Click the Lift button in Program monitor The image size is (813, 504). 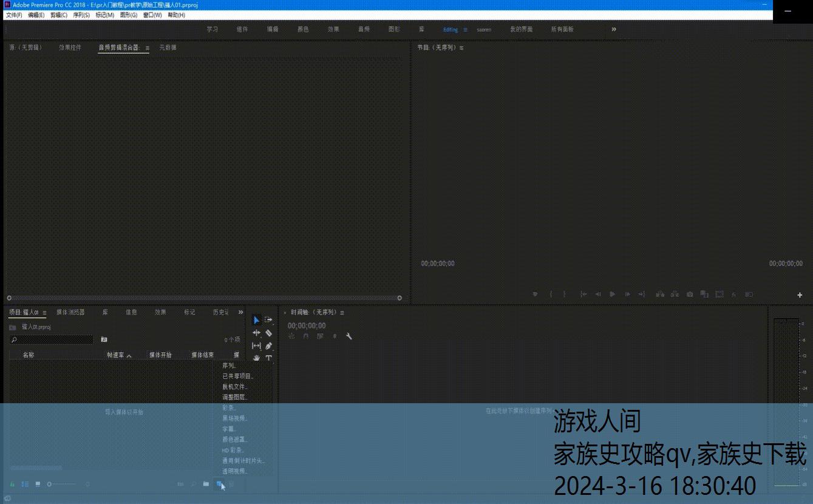pyautogui.click(x=660, y=294)
